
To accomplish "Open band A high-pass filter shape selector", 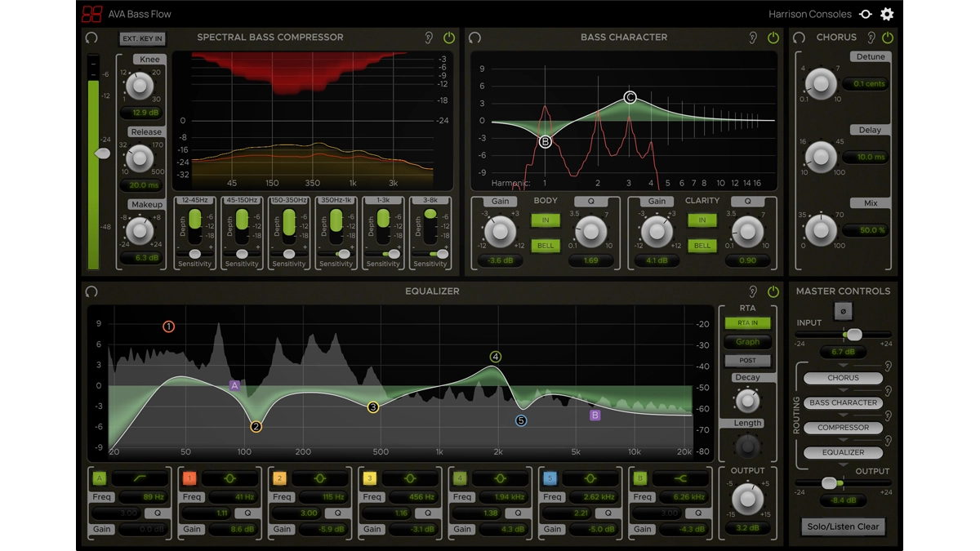I will tap(140, 478).
